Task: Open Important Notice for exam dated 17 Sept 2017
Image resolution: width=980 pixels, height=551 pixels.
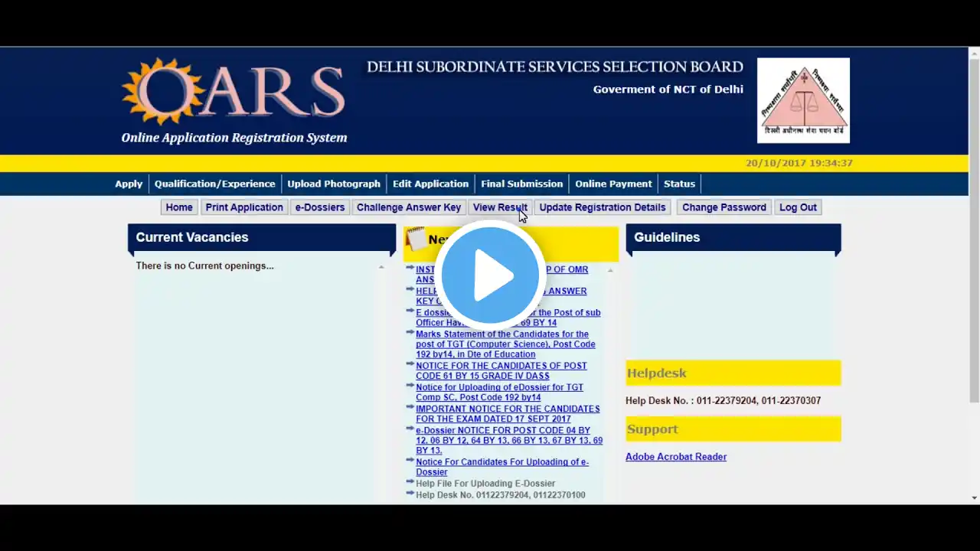Action: coord(508,414)
